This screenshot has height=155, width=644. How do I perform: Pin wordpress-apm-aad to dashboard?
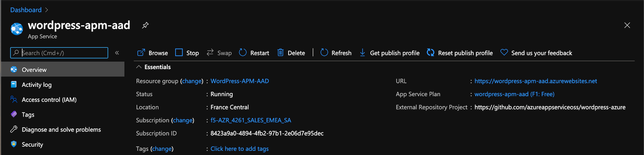pos(145,25)
